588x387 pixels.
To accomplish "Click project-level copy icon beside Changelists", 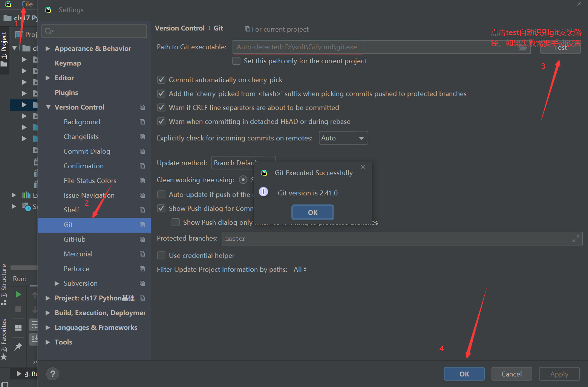I will 142,137.
